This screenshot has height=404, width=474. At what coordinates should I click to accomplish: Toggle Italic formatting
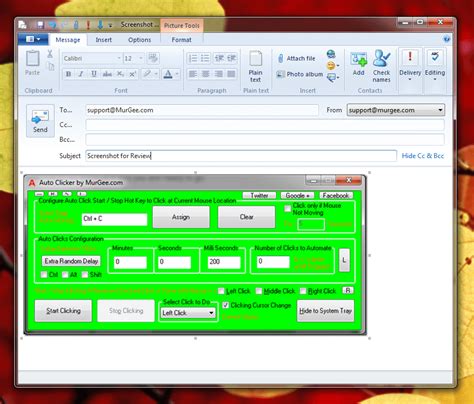pyautogui.click(x=81, y=74)
